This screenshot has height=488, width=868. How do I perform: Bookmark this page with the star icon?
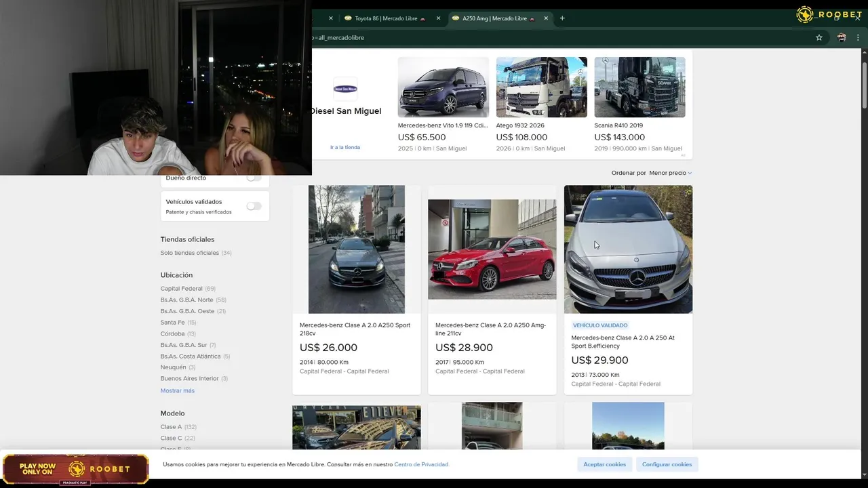(819, 38)
